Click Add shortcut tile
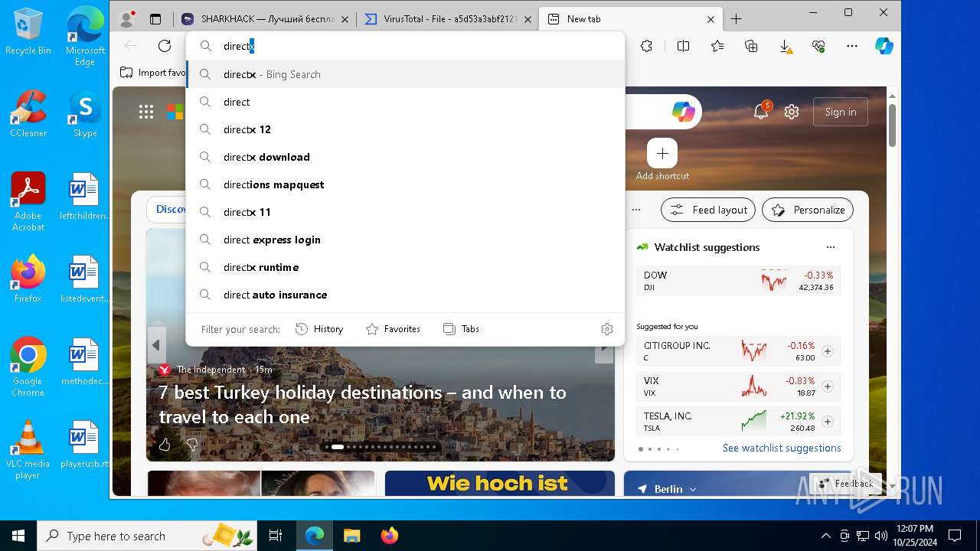The width and height of the screenshot is (980, 551). (x=662, y=160)
